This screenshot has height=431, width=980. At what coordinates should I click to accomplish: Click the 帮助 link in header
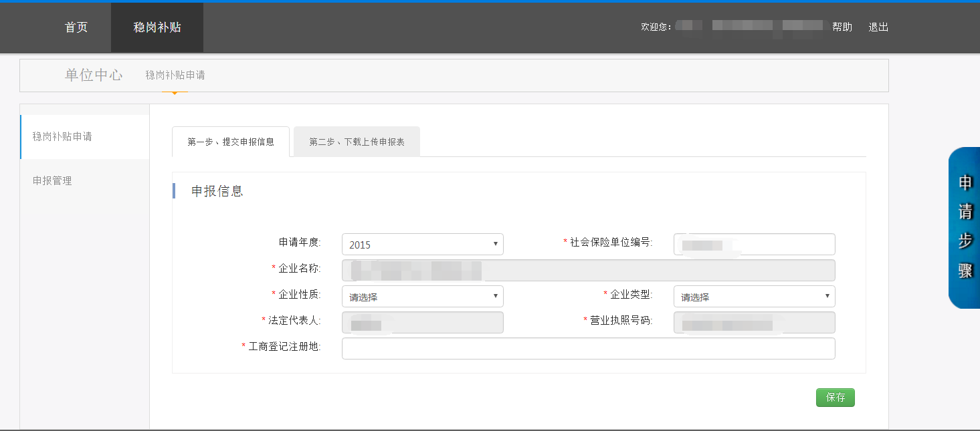click(842, 27)
